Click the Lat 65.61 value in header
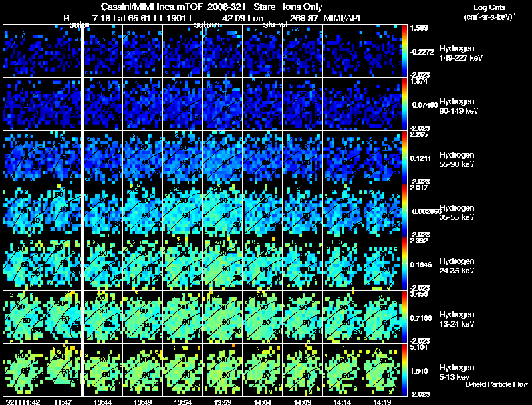Viewport: 532px width, 405px height. pyautogui.click(x=132, y=18)
